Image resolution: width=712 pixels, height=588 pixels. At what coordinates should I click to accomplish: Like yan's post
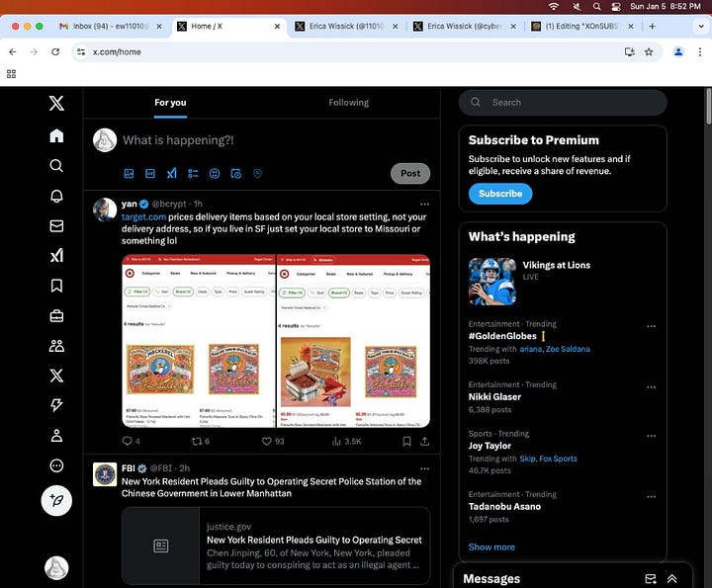(273, 441)
